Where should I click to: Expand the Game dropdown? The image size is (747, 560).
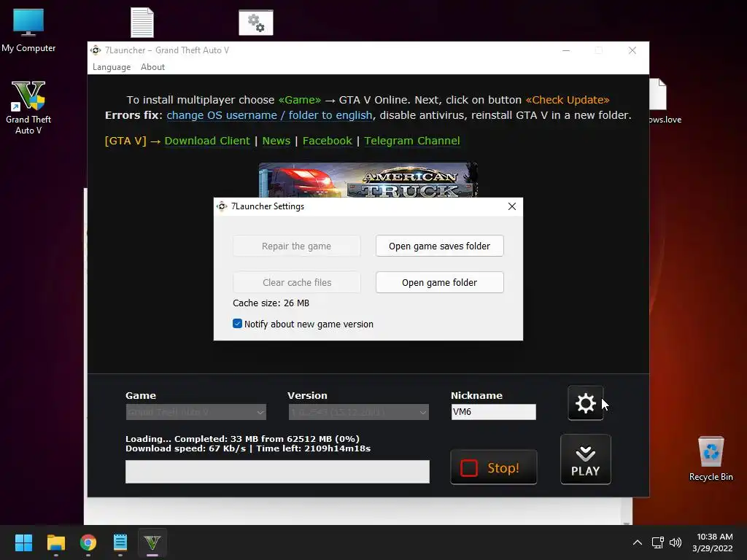(x=196, y=412)
